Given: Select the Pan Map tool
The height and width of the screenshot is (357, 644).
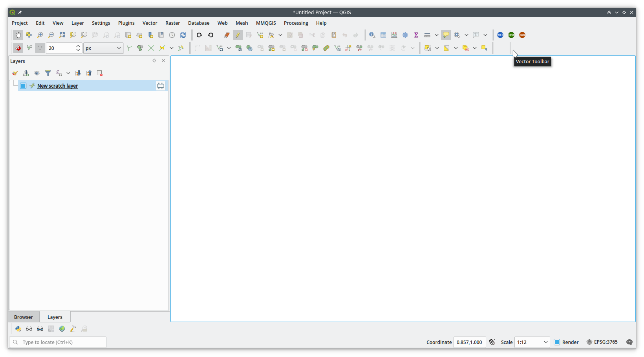Looking at the screenshot, I should 18,35.
